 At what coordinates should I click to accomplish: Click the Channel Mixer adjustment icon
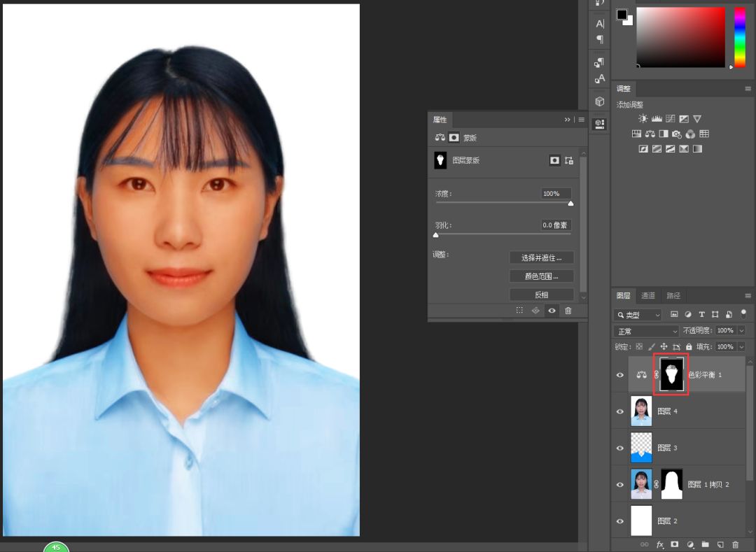(x=690, y=134)
